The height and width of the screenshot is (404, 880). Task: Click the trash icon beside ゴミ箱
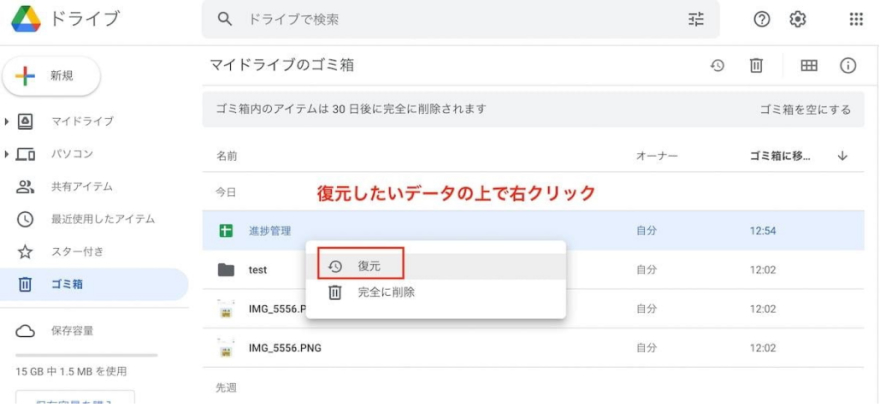[25, 284]
